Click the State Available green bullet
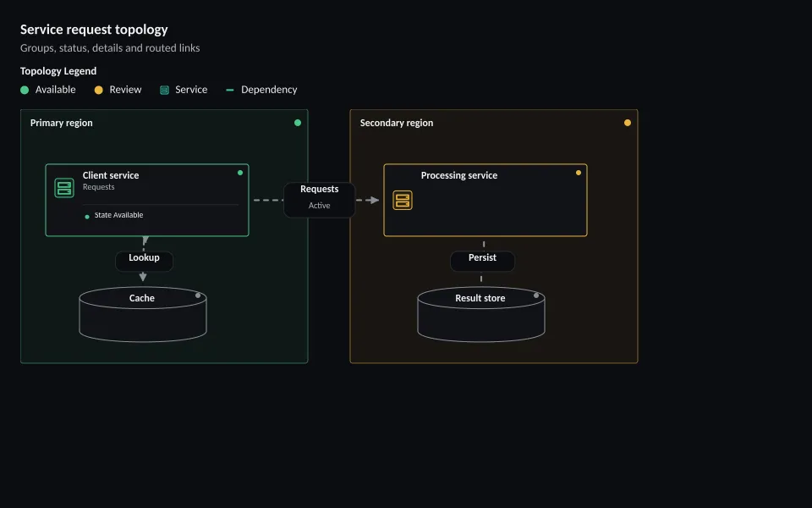This screenshot has height=508, width=812. pos(87,217)
